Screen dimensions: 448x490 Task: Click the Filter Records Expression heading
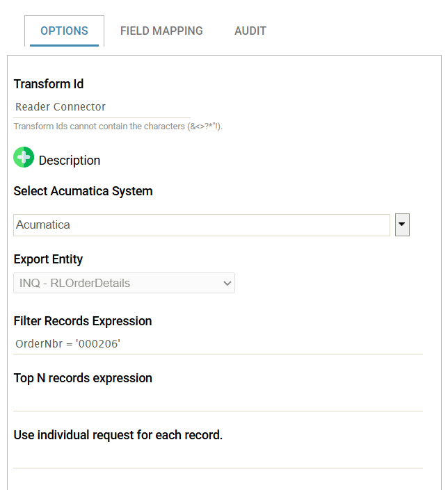(x=83, y=321)
